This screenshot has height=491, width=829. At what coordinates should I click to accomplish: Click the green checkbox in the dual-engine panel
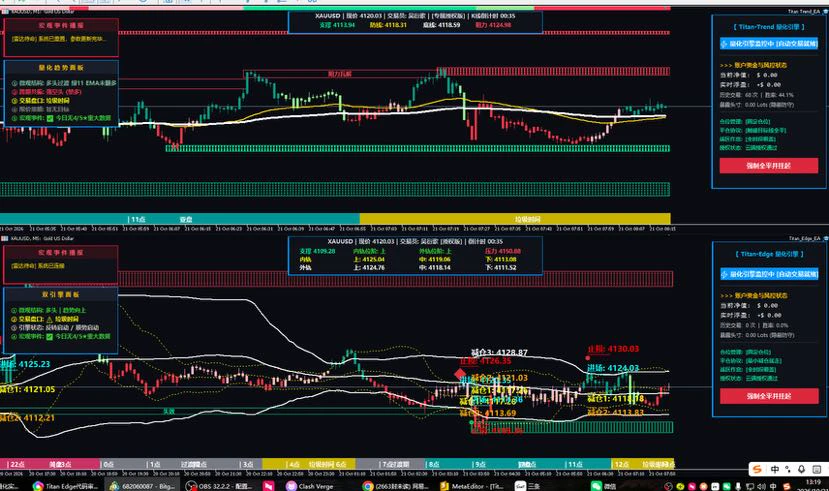click(x=50, y=336)
